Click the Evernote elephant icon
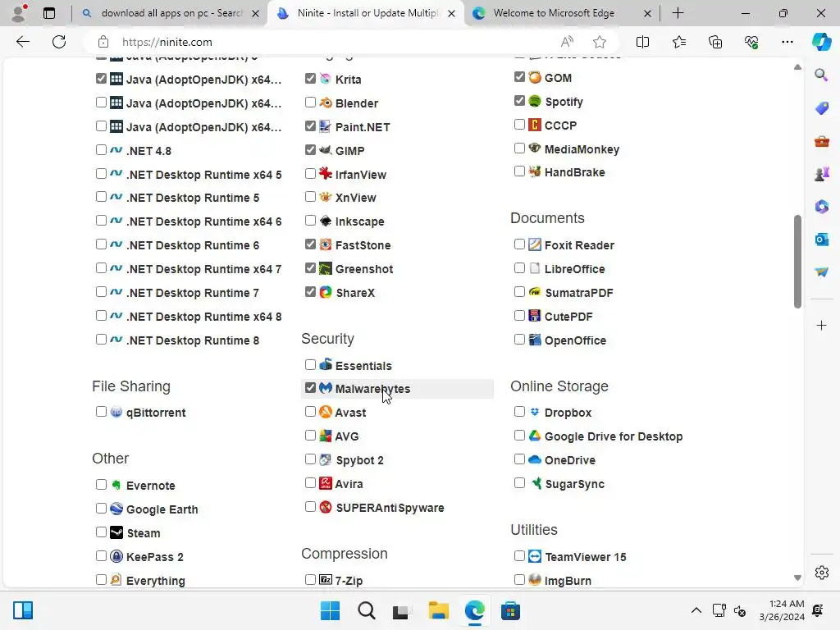Image resolution: width=840 pixels, height=630 pixels. pyautogui.click(x=116, y=485)
